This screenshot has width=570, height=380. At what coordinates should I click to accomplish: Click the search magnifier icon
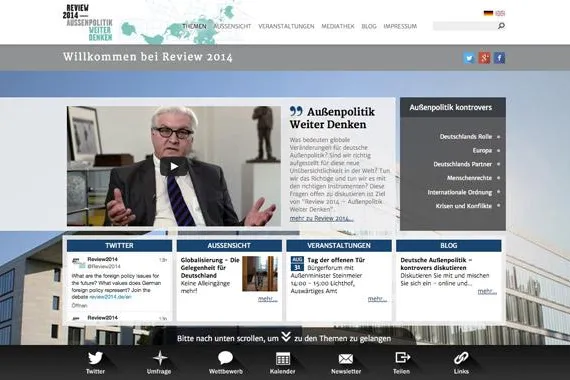click(501, 26)
